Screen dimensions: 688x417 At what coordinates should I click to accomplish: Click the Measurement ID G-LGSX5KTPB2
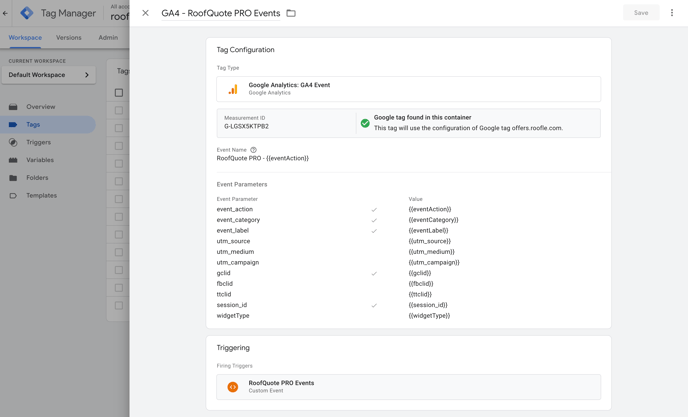coord(246,126)
